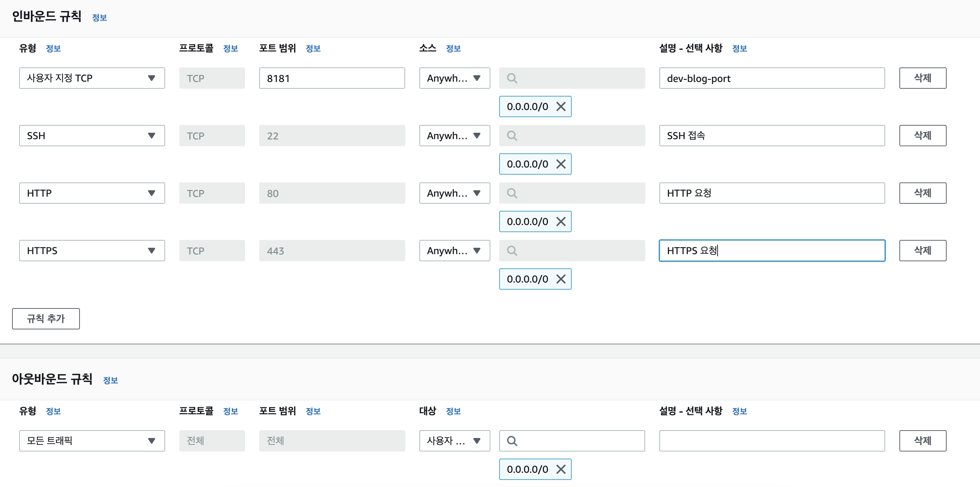The width and height of the screenshot is (980, 487).
Task: Click the port range field showing 8181
Action: (x=331, y=78)
